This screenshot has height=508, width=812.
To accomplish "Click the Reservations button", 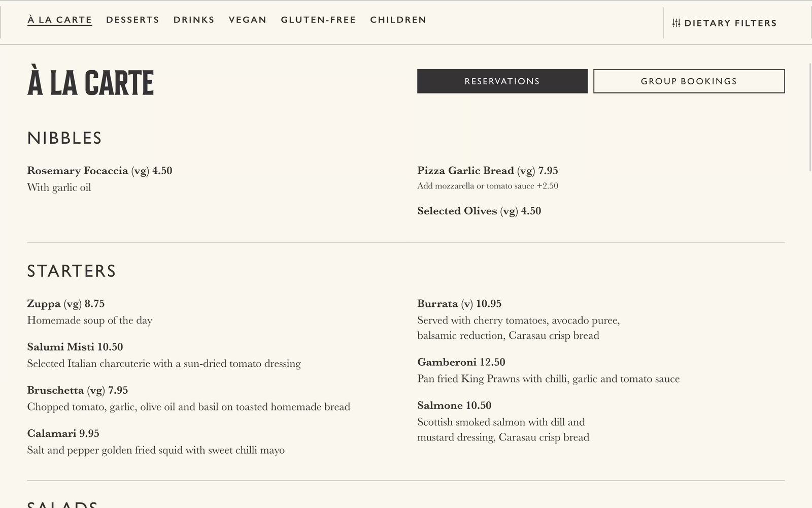I will click(502, 81).
